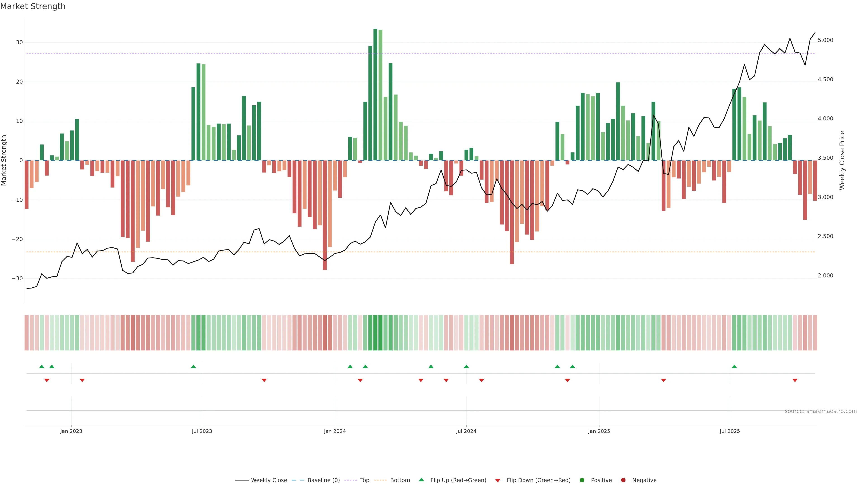Click the last red flip-down marker on the right
868x488 pixels.
pyautogui.click(x=795, y=380)
